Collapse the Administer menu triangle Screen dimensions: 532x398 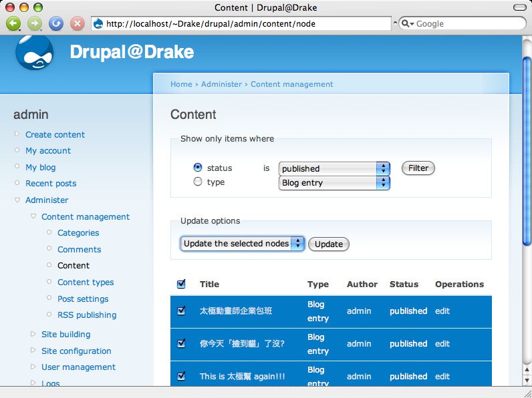(x=17, y=200)
